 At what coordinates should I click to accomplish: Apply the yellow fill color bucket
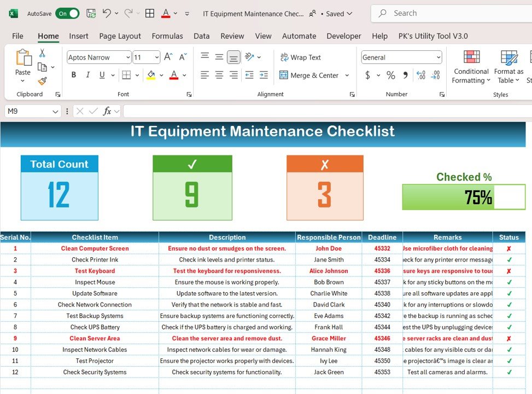[151, 75]
